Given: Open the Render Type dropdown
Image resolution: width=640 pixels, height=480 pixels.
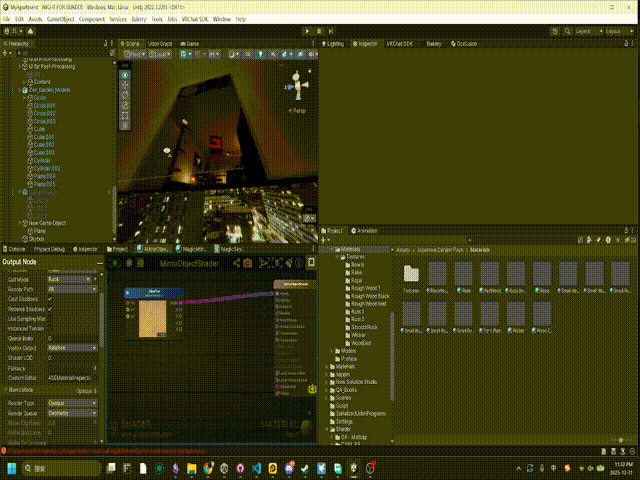Looking at the screenshot, I should 70,402.
